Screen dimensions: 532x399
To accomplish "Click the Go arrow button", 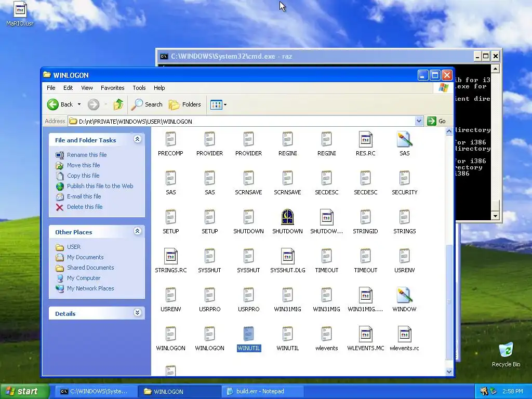I will tap(432, 121).
